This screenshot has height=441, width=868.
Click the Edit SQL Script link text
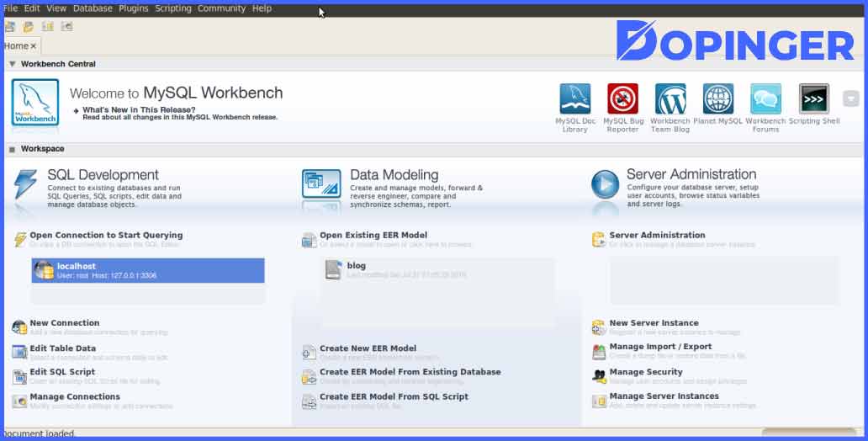click(62, 372)
